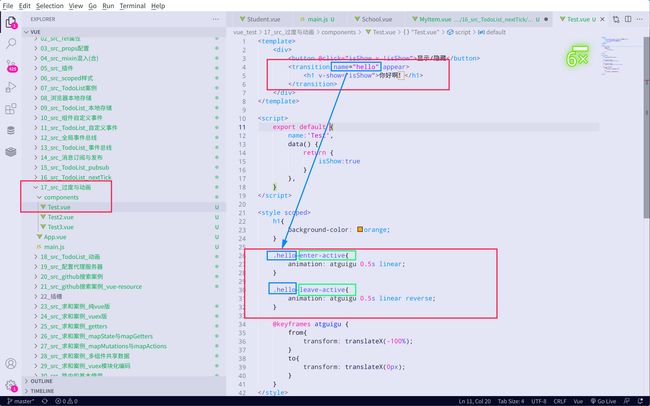Click the orange color swatch in CSS
This screenshot has width=650, height=406.
point(360,229)
